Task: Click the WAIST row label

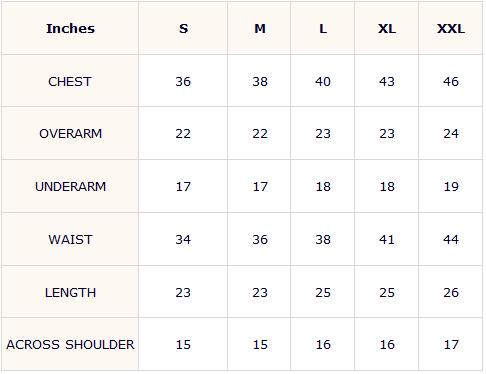Action: [70, 240]
